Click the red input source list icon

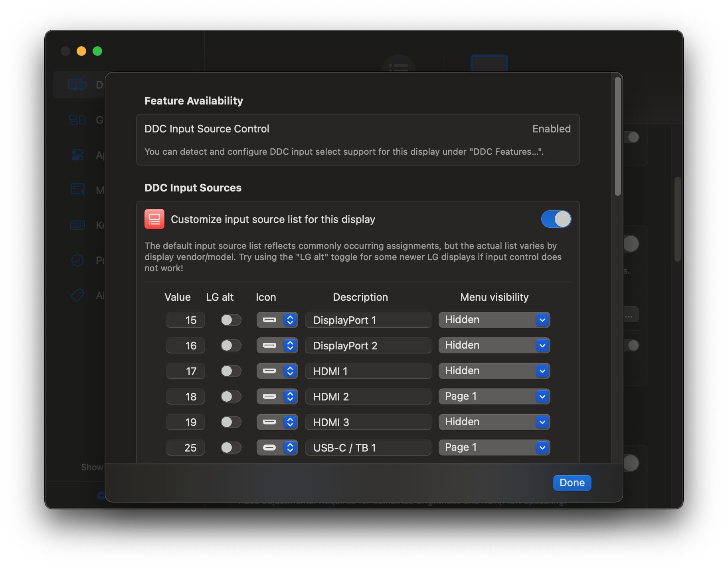tap(154, 219)
